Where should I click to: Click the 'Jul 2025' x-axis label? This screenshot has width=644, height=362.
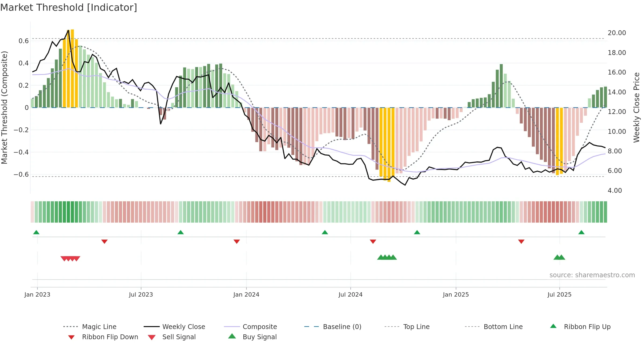[x=559, y=294]
